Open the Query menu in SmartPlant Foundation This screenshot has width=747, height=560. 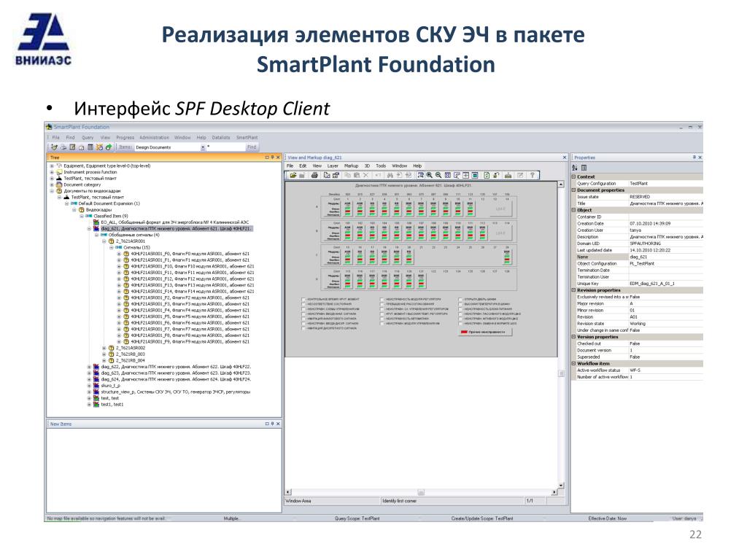click(x=88, y=138)
